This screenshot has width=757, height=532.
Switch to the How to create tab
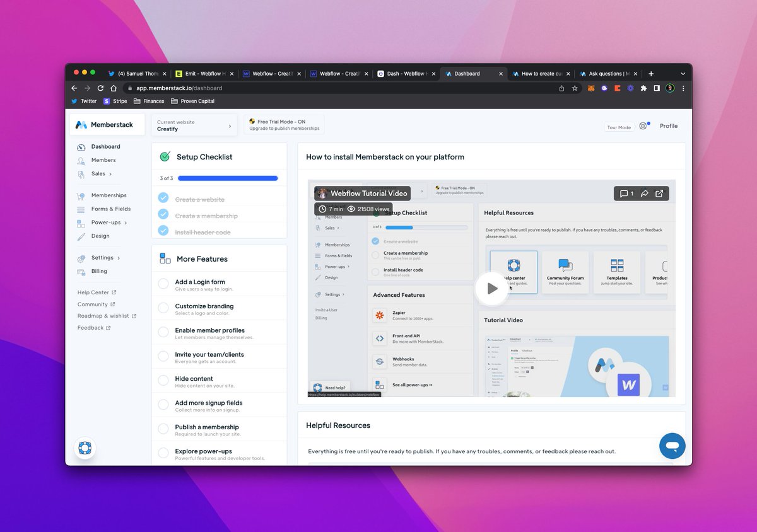(540, 74)
